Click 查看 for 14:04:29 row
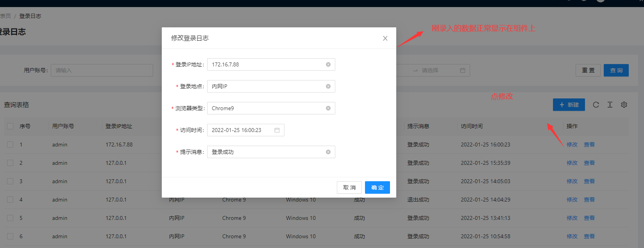Screen dimensions: 644x248 pos(589,200)
